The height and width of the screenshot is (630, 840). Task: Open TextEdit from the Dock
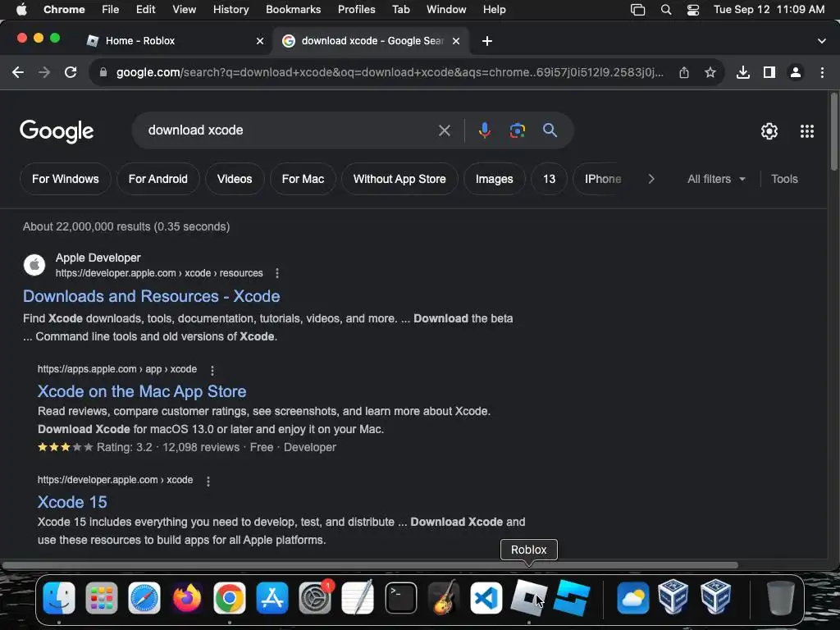358,598
